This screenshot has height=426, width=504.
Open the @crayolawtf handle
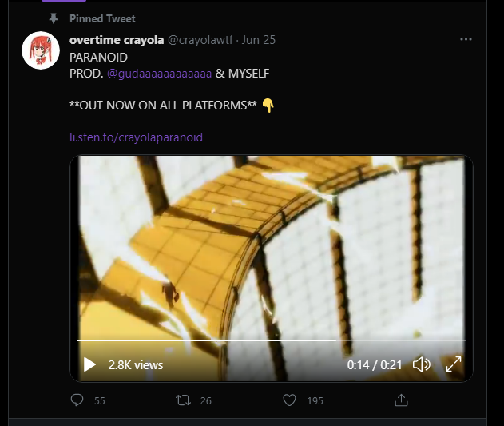pos(199,40)
